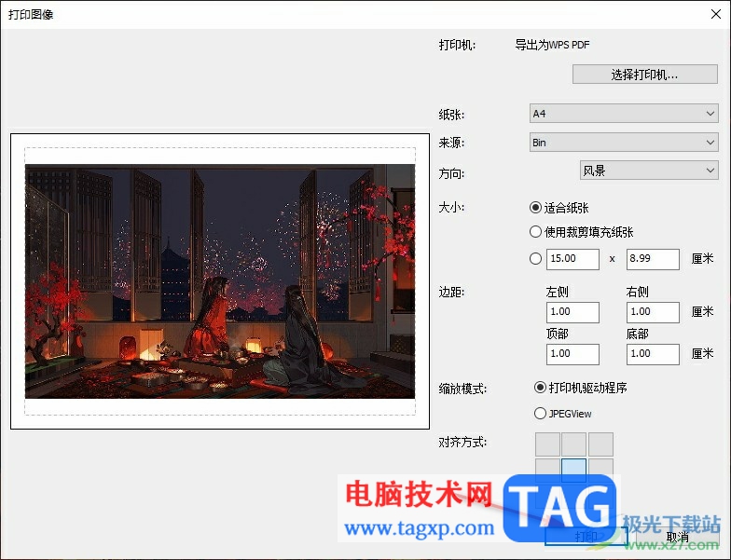Expand the 纸张 A4 paper dropdown
This screenshot has height=560, width=731.
click(624, 114)
